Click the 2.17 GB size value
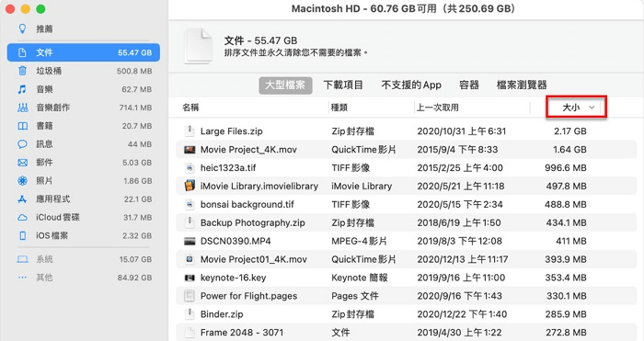This screenshot has width=644, height=341. click(x=570, y=131)
